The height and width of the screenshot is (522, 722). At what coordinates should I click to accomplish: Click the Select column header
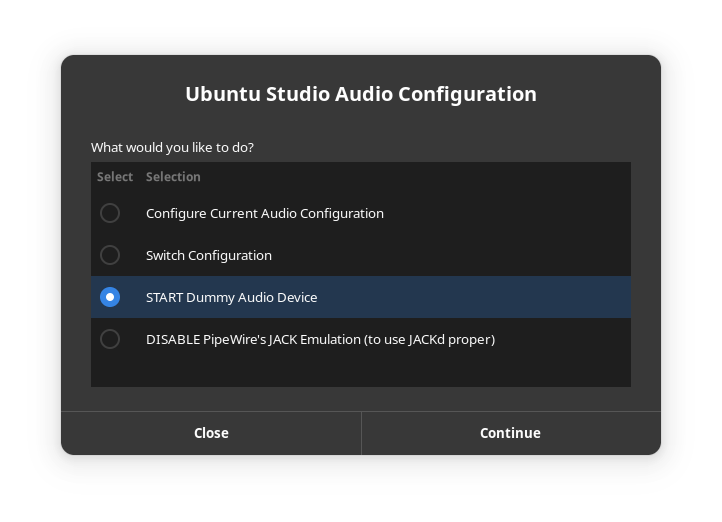[x=115, y=177]
